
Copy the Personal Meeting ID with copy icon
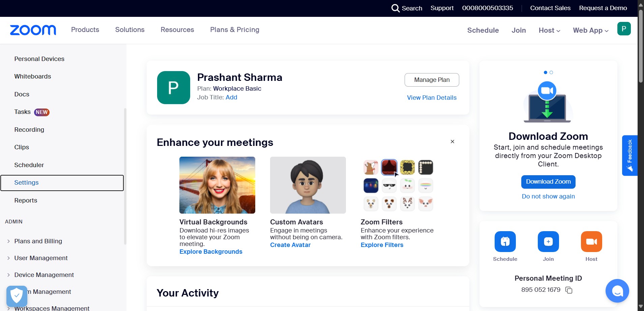point(569,290)
